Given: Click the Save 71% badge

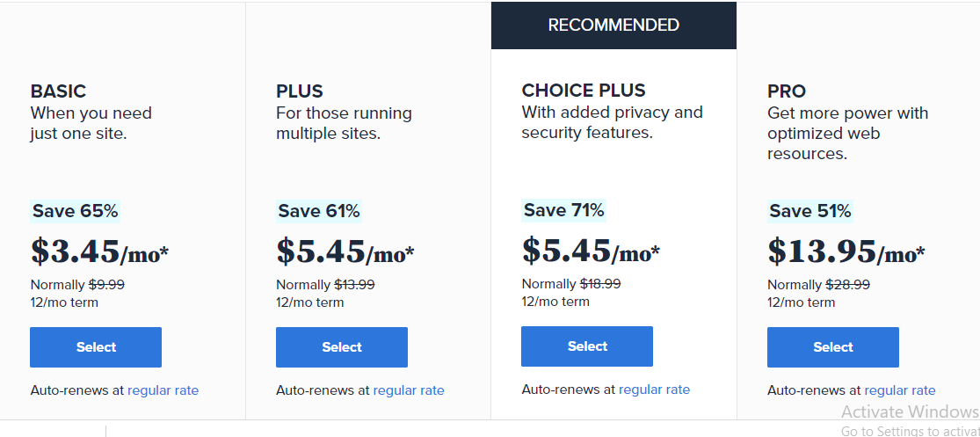Looking at the screenshot, I should (563, 210).
